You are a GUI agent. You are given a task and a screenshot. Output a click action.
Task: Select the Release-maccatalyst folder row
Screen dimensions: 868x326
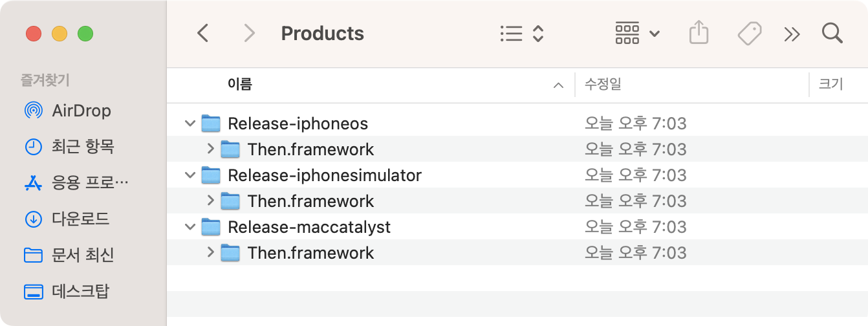coord(309,227)
